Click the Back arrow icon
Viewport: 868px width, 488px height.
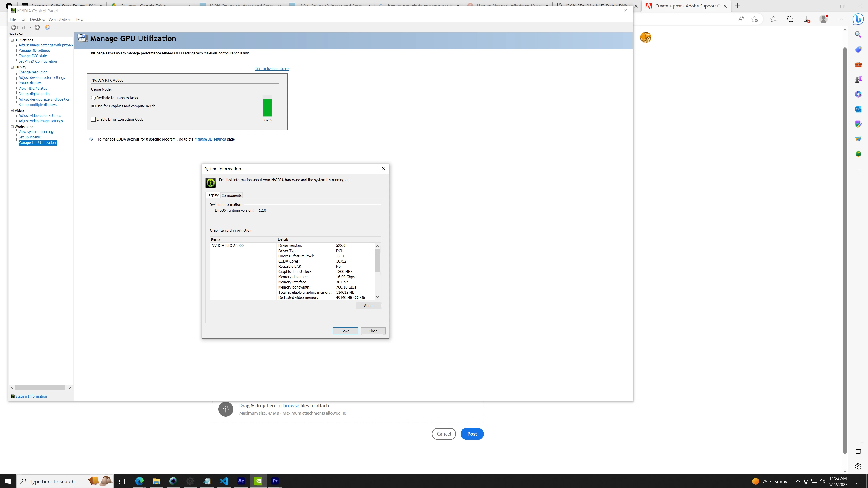pyautogui.click(x=14, y=27)
